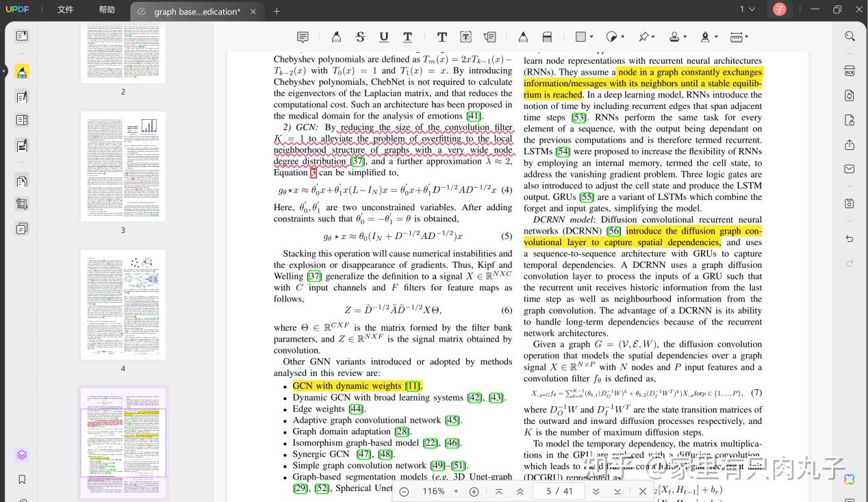Select the Text box tool
The image size is (868, 502).
click(465, 37)
